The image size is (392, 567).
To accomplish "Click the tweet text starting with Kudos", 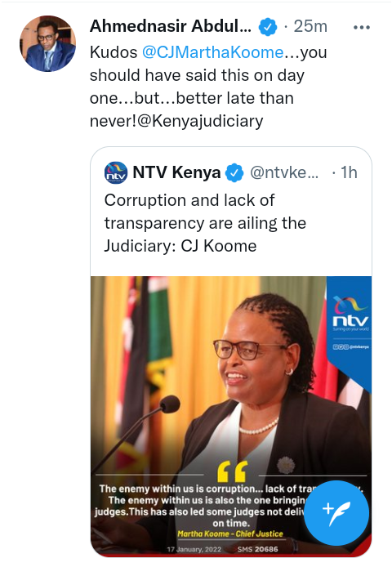I will (x=208, y=87).
